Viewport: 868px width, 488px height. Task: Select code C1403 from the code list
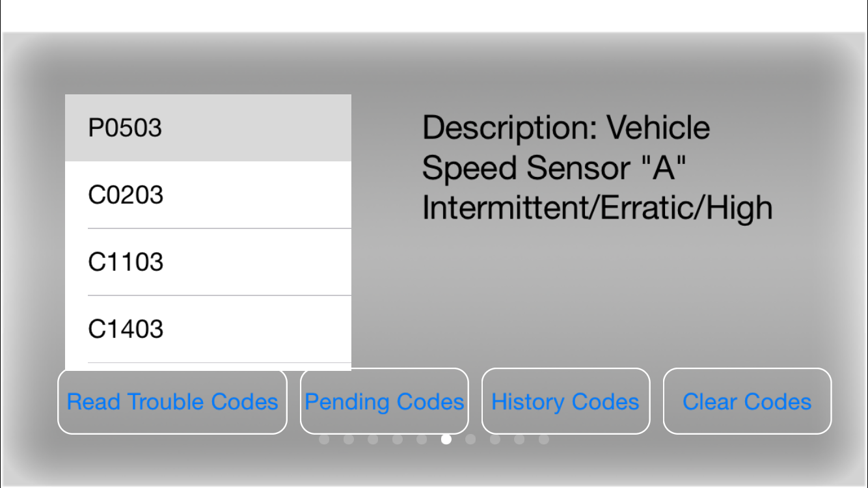tap(208, 329)
